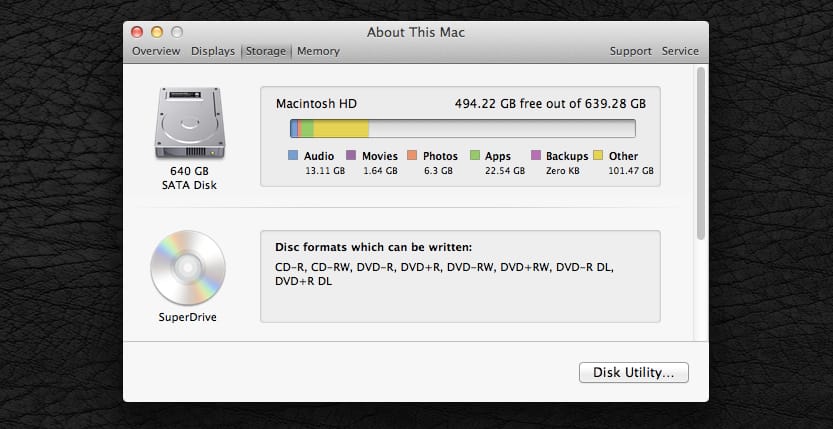Viewport: 833px width, 429px height.
Task: Open the Displays tab
Action: click(213, 51)
